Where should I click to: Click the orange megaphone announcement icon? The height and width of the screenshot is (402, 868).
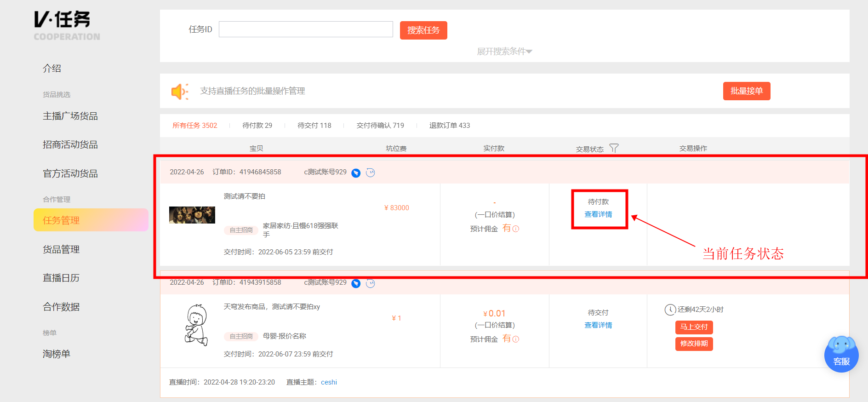pos(180,92)
